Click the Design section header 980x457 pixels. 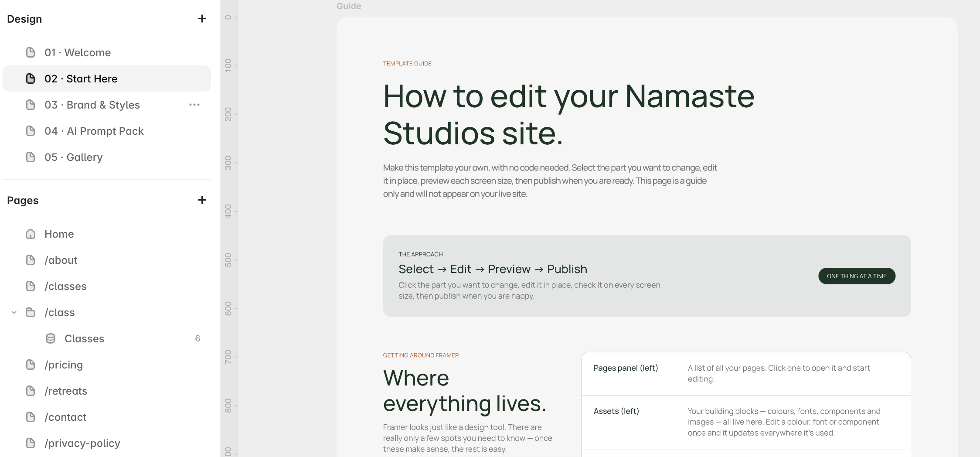24,19
